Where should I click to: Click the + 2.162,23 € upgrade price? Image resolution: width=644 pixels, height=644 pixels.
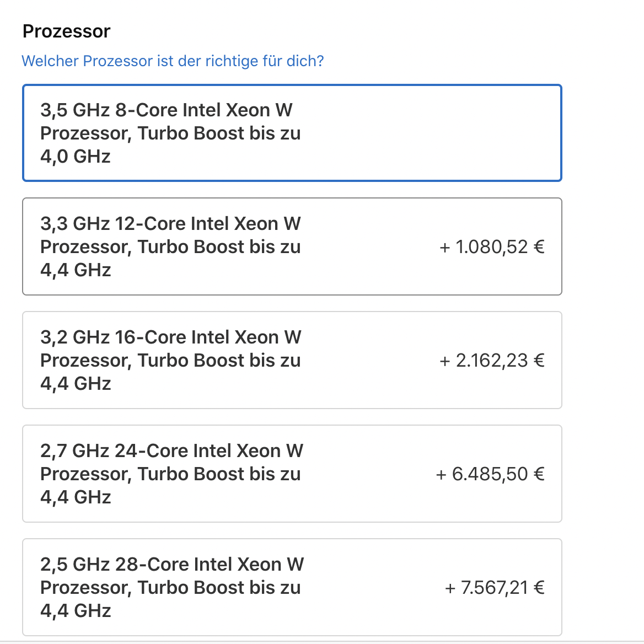tap(492, 361)
